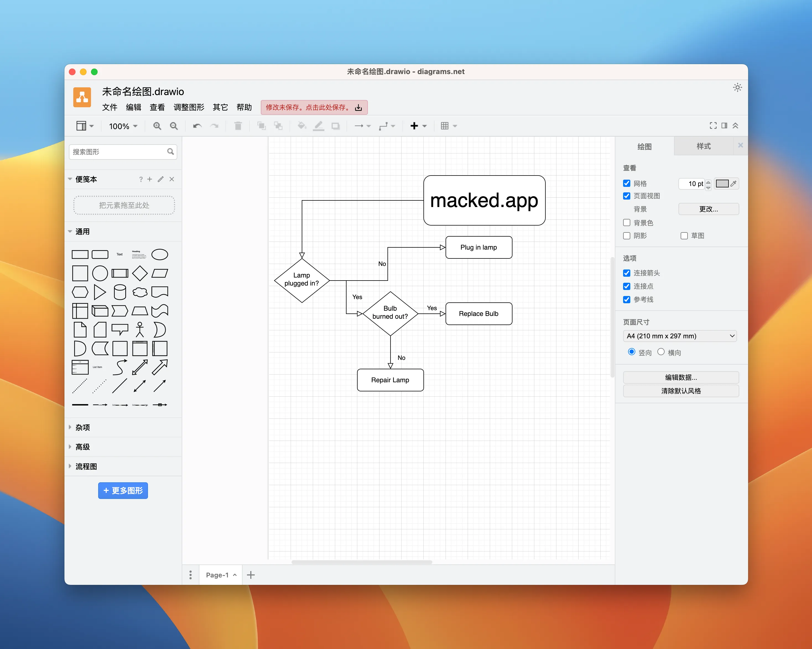
Task: Click the 更多图形 button
Action: coord(123,491)
